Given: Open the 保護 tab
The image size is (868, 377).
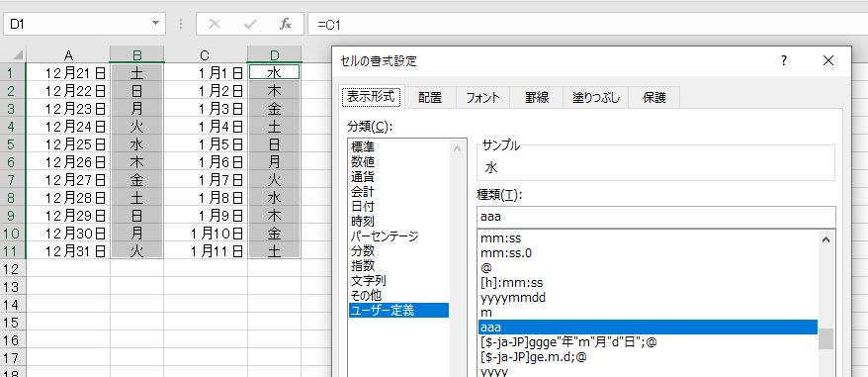Looking at the screenshot, I should [x=653, y=98].
